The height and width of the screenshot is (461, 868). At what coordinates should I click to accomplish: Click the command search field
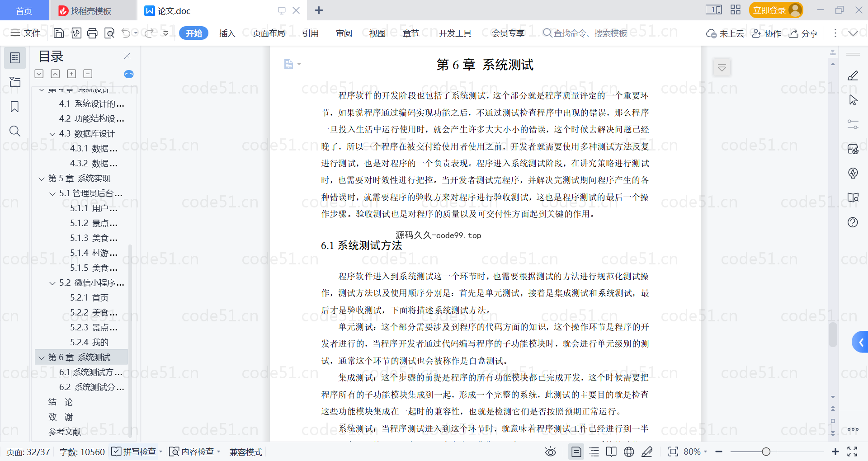(x=586, y=33)
